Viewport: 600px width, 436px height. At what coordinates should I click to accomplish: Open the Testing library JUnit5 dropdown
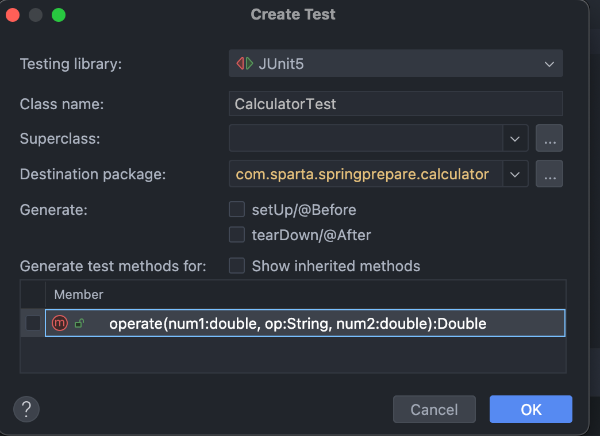(395, 64)
